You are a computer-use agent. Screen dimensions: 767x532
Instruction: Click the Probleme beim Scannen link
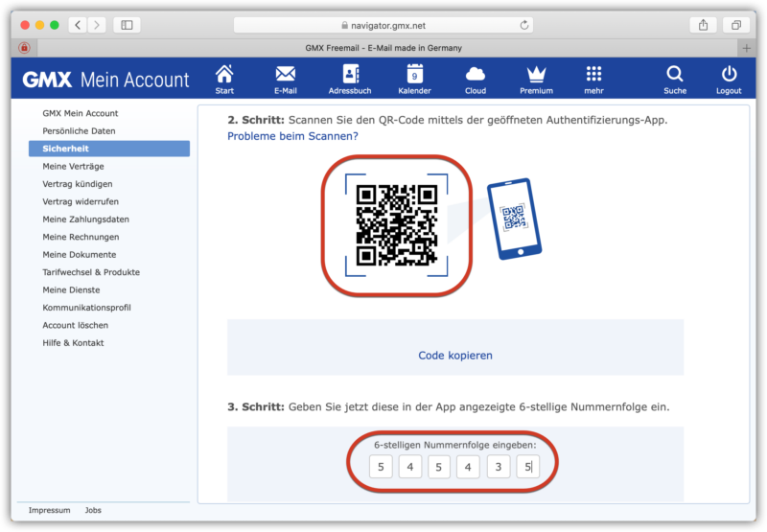[x=292, y=136]
